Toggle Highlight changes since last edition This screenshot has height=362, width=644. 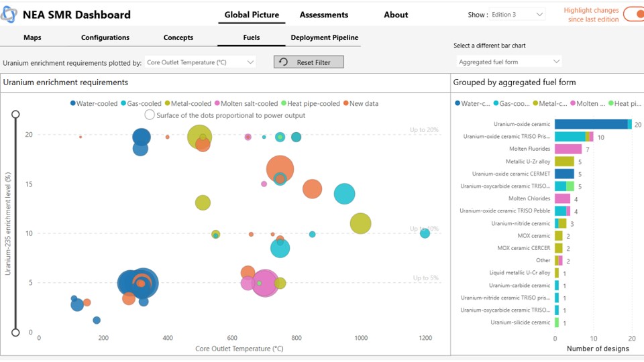[633, 14]
